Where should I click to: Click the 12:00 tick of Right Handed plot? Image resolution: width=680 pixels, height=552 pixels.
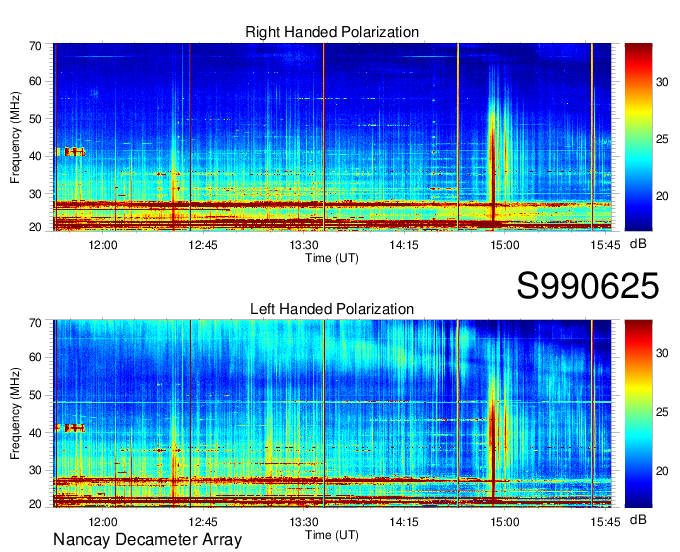(103, 245)
